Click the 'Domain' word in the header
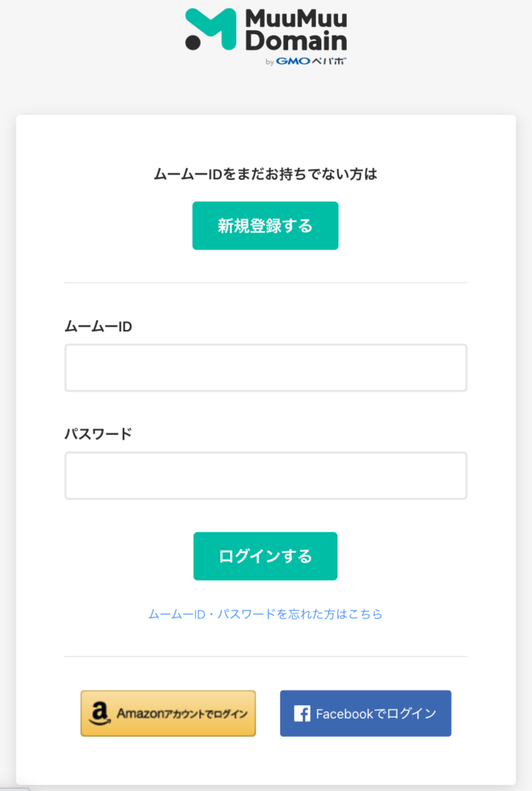 pos(296,41)
